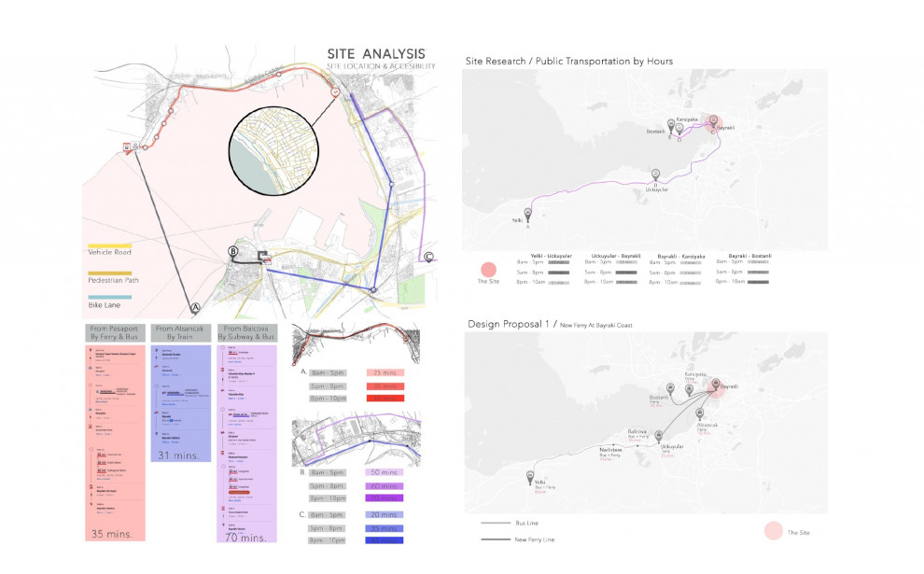This screenshot has height=574, width=924.
Task: Click the blue Bike Lane legend line
Action: 109,298
